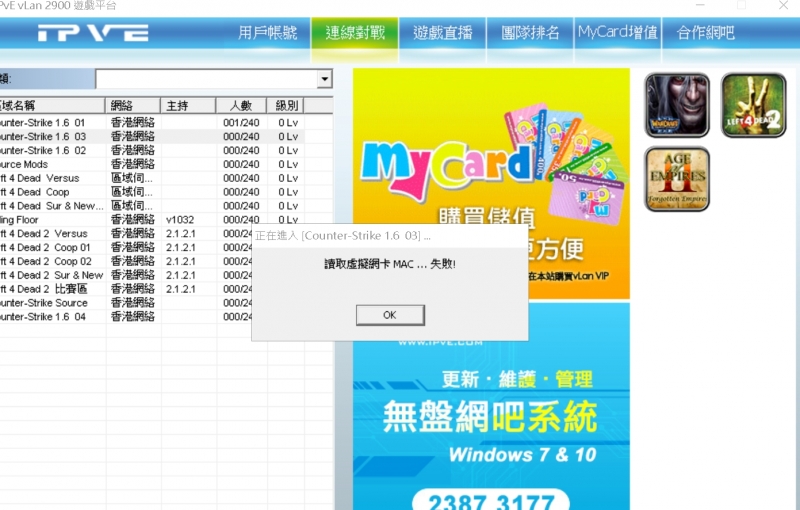Open the 團隊排名 tab
Viewport: 800px width, 510px height.
[x=530, y=33]
